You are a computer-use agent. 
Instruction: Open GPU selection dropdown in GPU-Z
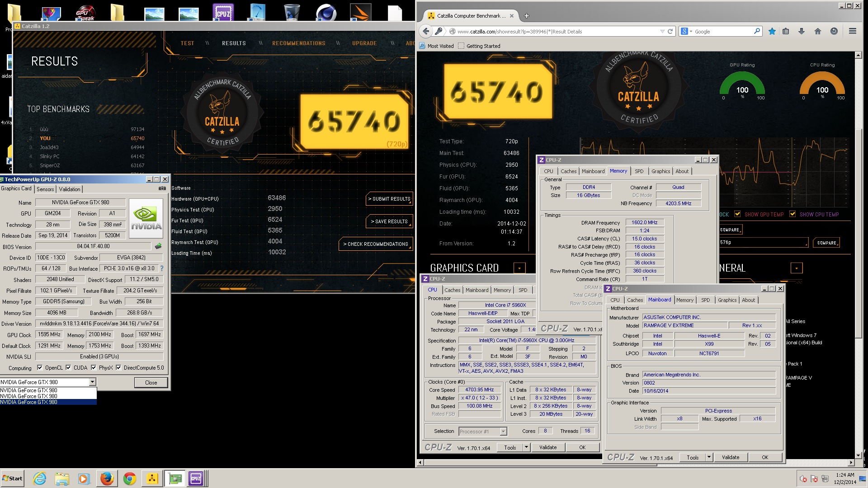(92, 382)
